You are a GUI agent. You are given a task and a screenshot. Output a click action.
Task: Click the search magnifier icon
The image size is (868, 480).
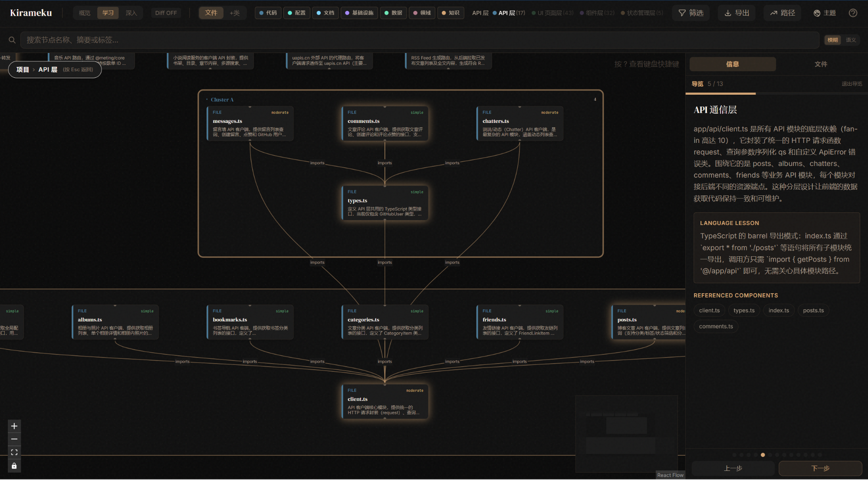12,40
